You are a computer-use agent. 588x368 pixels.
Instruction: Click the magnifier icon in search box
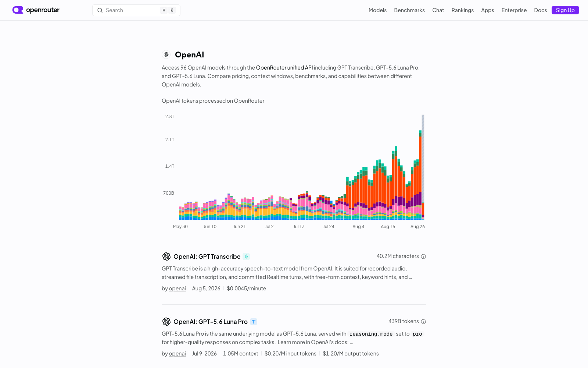(x=100, y=10)
